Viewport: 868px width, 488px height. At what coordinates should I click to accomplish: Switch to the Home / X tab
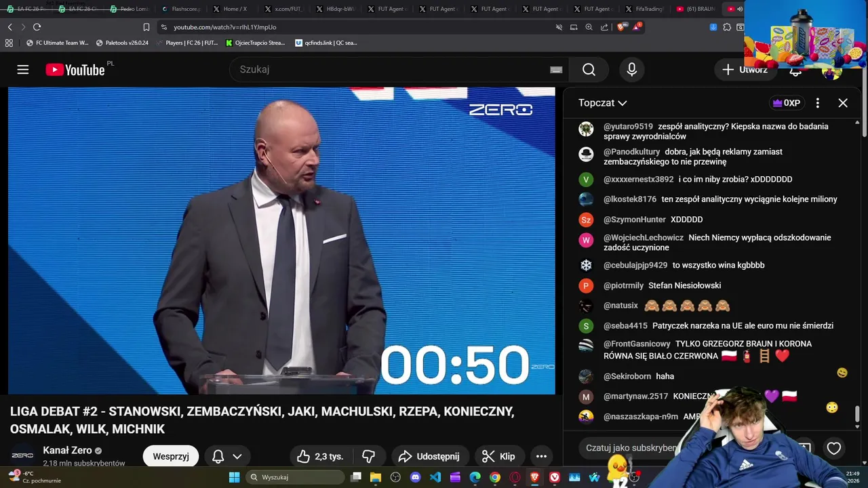click(x=231, y=9)
